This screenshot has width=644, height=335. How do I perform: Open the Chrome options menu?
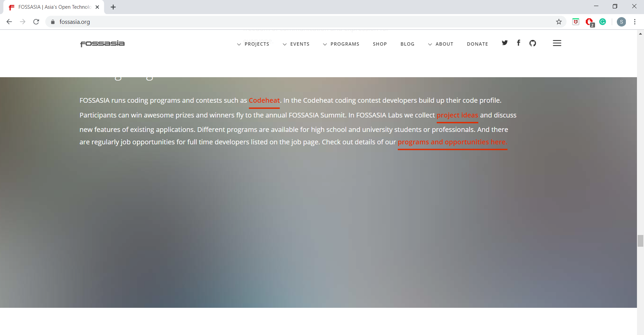(635, 21)
